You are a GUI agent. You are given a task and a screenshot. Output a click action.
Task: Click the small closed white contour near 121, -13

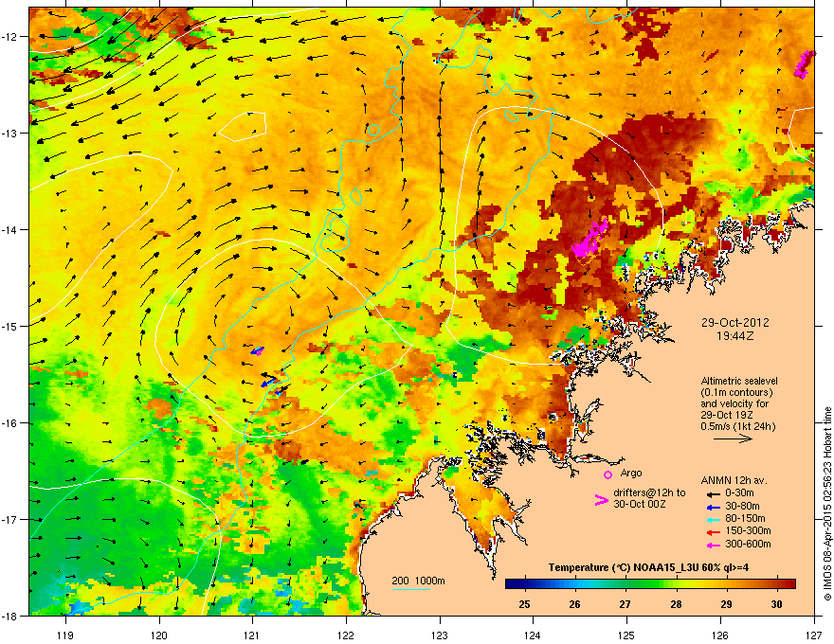coord(243,127)
